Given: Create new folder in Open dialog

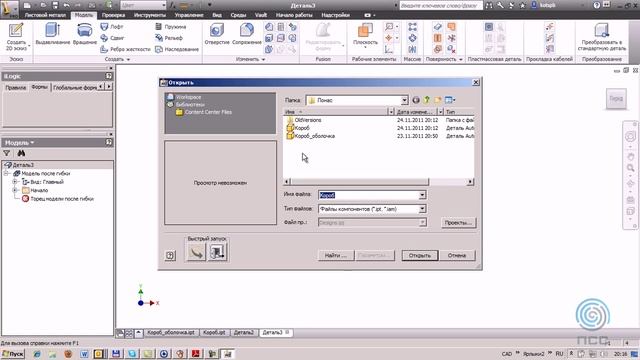Looking at the screenshot, I should coord(438,100).
